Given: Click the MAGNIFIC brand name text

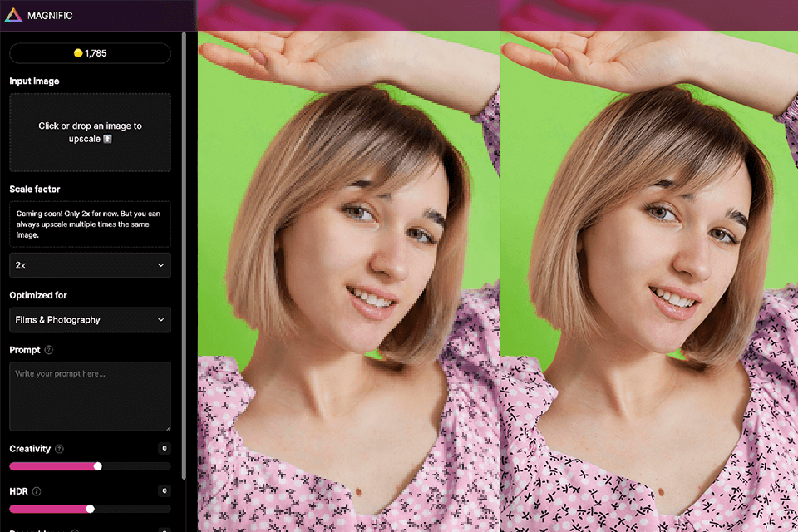Looking at the screenshot, I should [50, 16].
